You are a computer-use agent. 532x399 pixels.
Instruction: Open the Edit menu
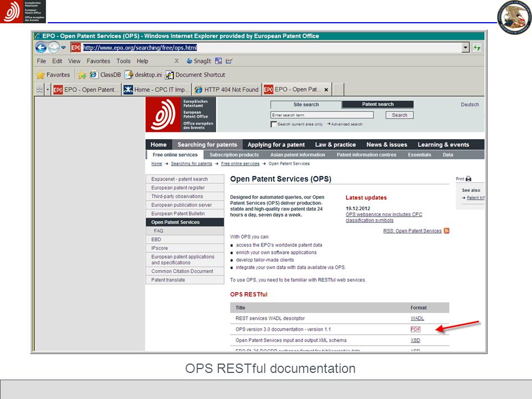(57, 61)
